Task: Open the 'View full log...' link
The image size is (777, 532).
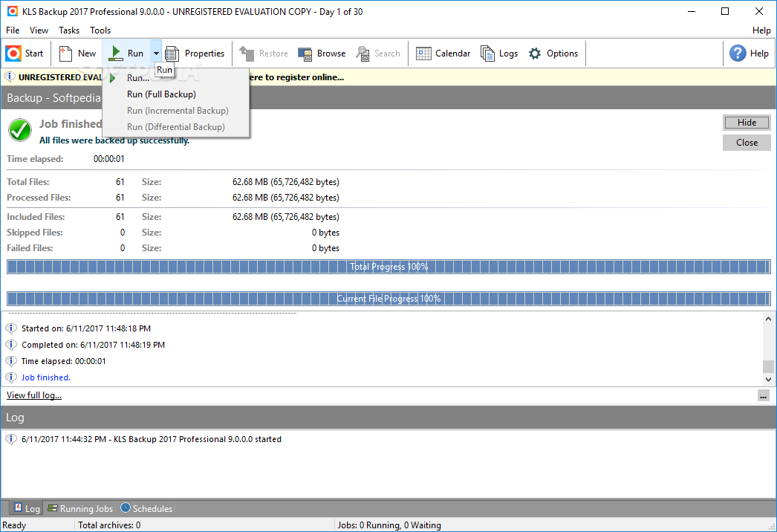Action: tap(34, 395)
